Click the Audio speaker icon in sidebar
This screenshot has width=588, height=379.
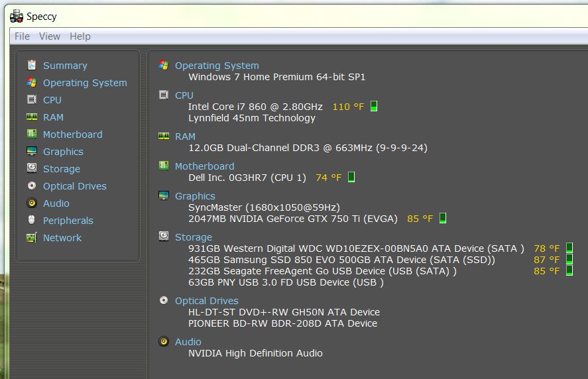pos(31,203)
